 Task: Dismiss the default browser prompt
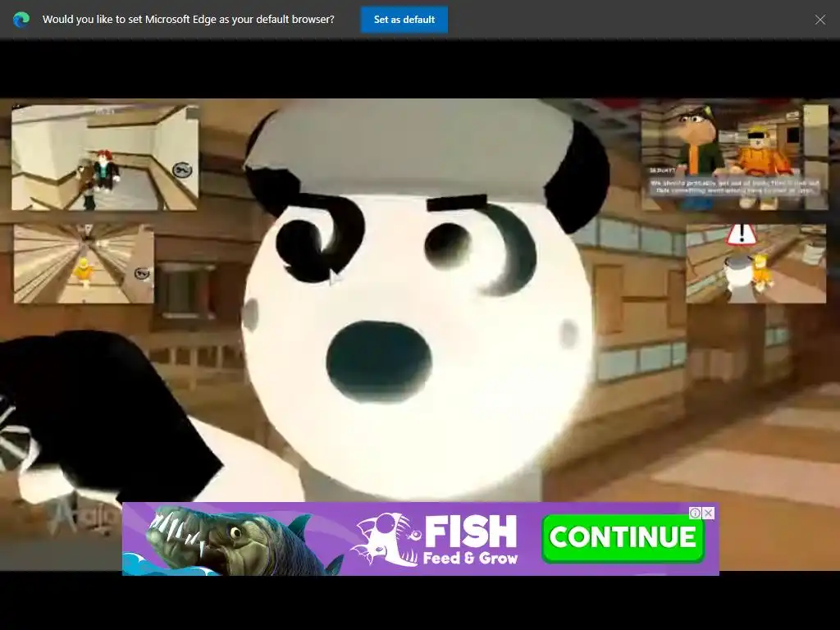(x=819, y=20)
